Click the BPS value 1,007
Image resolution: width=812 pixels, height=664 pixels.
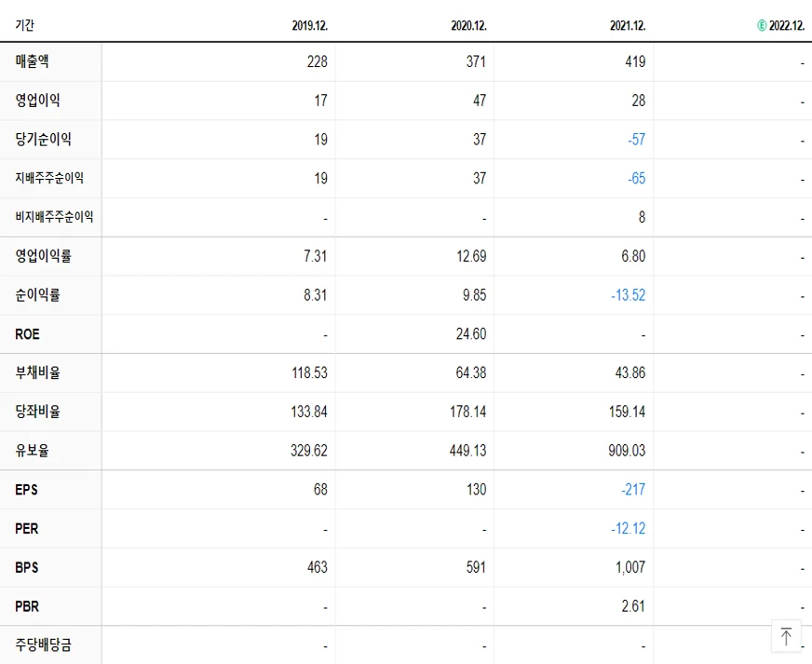pyautogui.click(x=630, y=567)
